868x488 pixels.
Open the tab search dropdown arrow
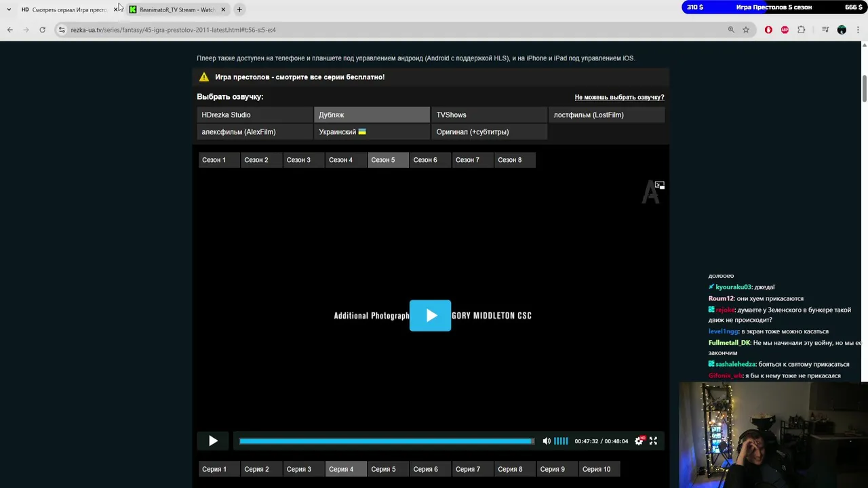click(9, 9)
